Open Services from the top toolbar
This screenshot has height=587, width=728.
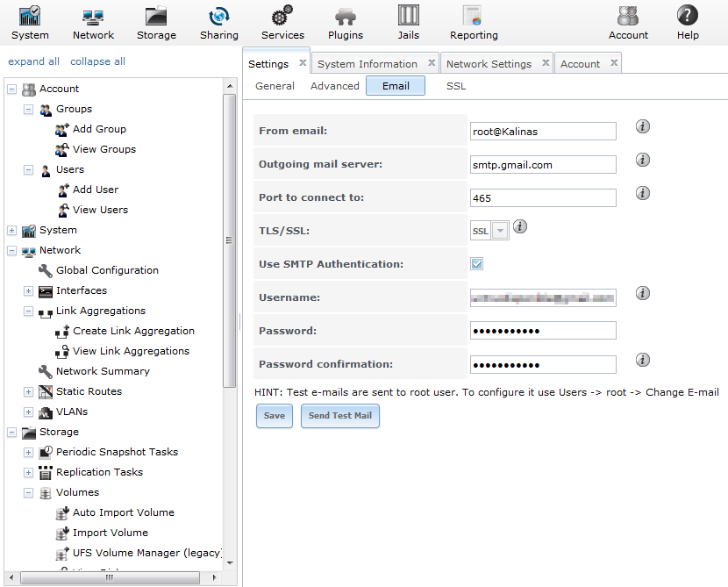click(x=282, y=23)
